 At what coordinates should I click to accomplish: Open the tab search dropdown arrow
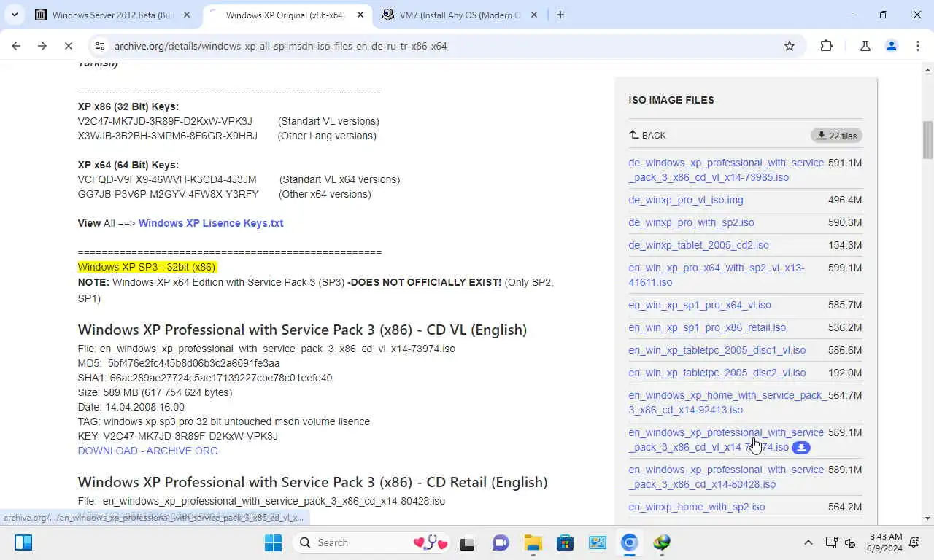tap(14, 15)
